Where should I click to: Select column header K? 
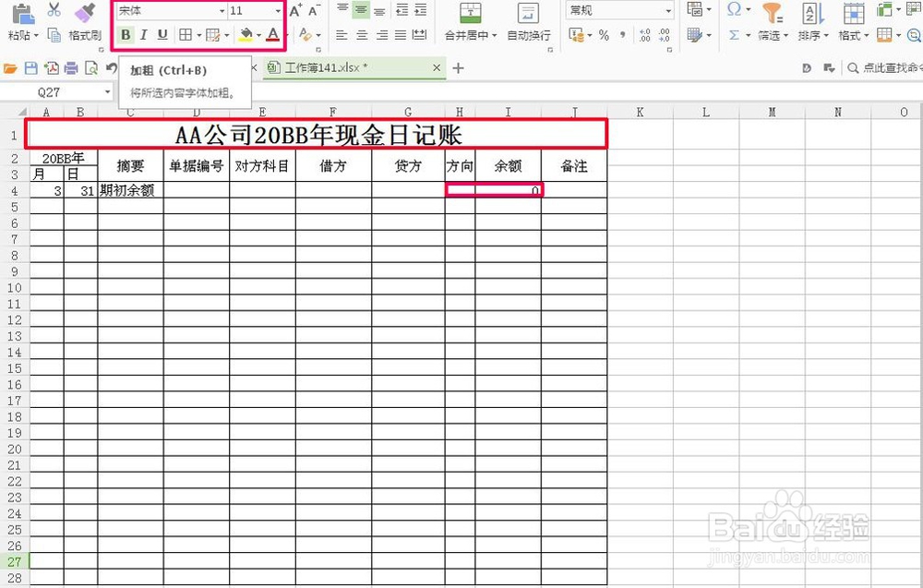[640, 113]
